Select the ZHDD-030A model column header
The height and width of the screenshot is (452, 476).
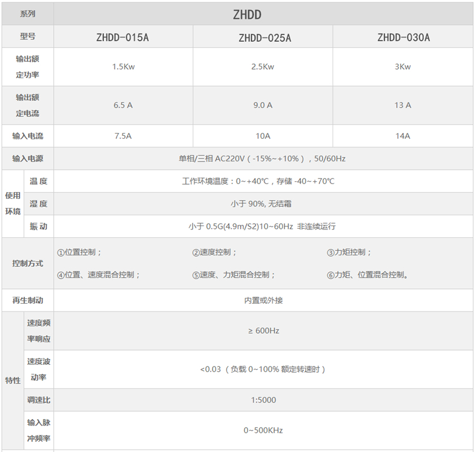(x=403, y=38)
